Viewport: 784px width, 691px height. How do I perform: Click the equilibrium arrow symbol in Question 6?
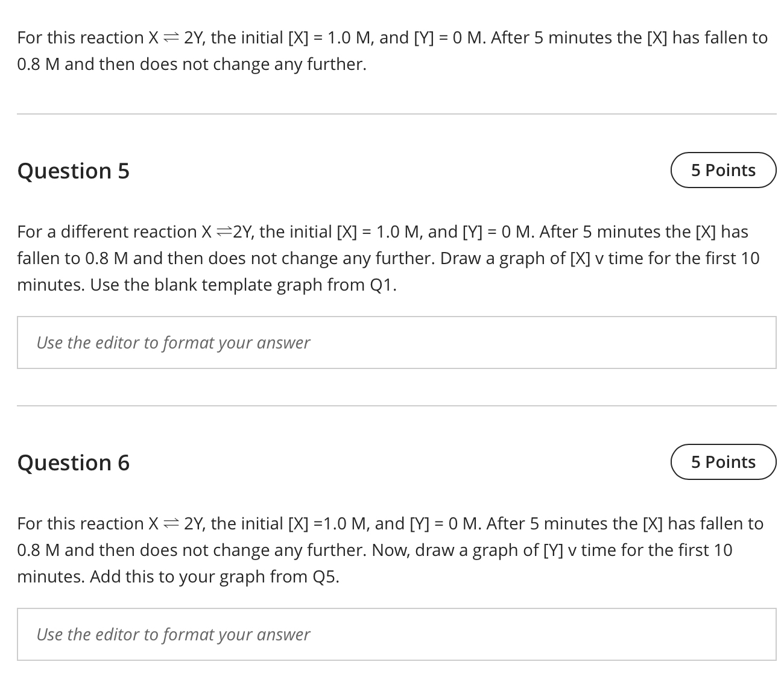[171, 522]
